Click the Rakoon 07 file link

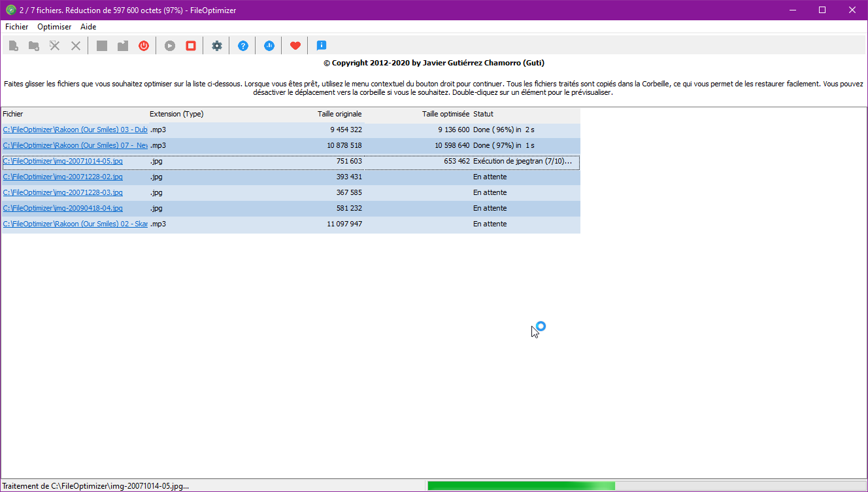tap(75, 145)
